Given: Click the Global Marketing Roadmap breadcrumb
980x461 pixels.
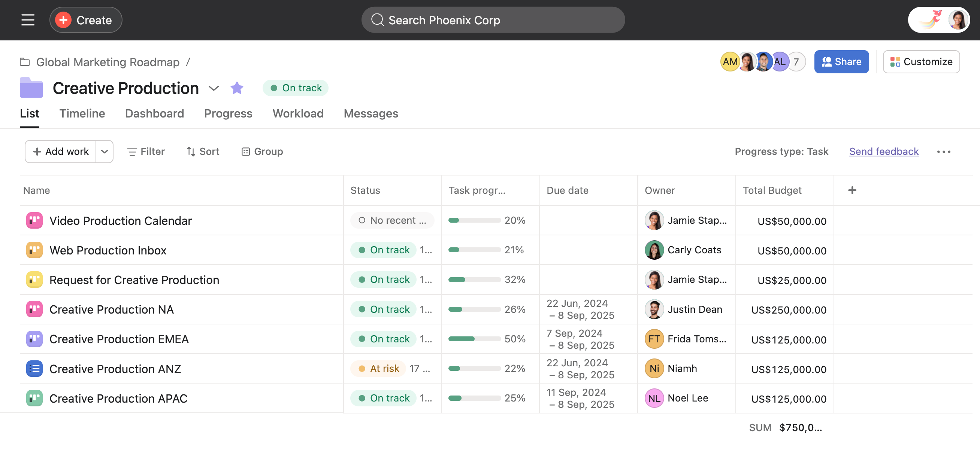Looking at the screenshot, I should pos(108,62).
